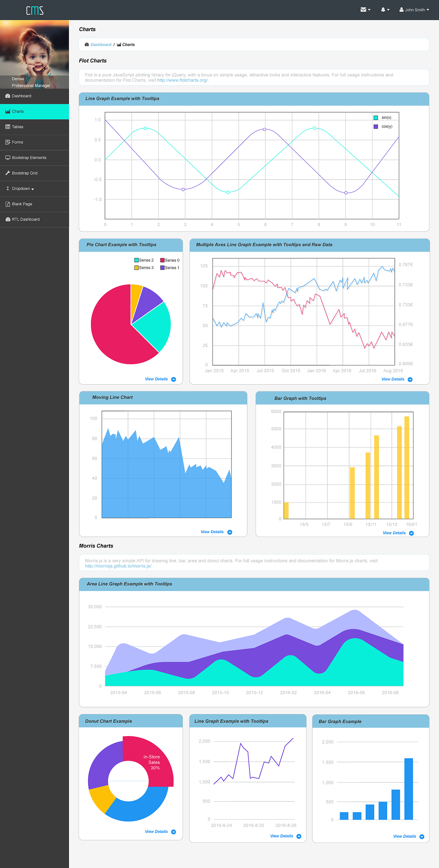Viewport: 439px width, 868px height.
Task: Open Bootstrap Elements page
Action: tap(34, 158)
